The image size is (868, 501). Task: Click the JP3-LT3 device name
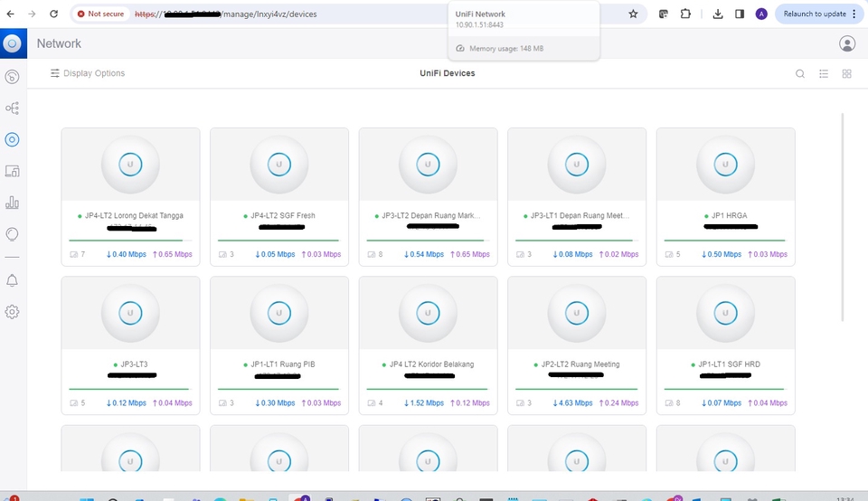[134, 364]
